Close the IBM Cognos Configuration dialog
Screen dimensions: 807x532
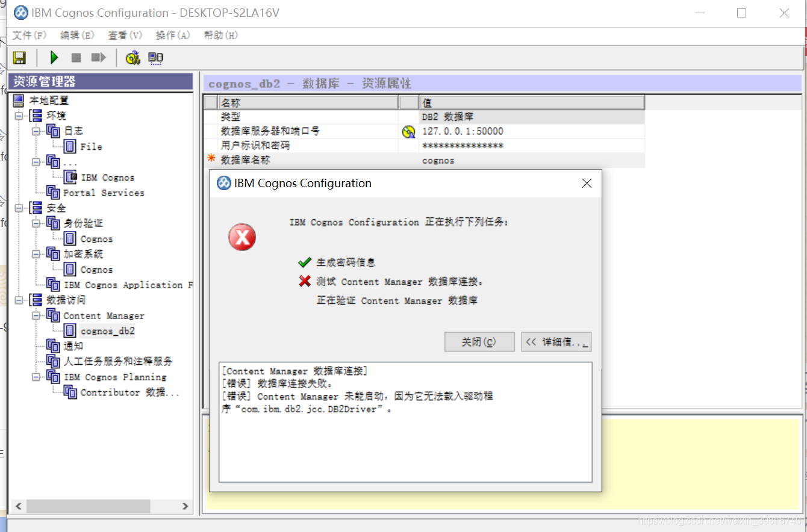(587, 184)
